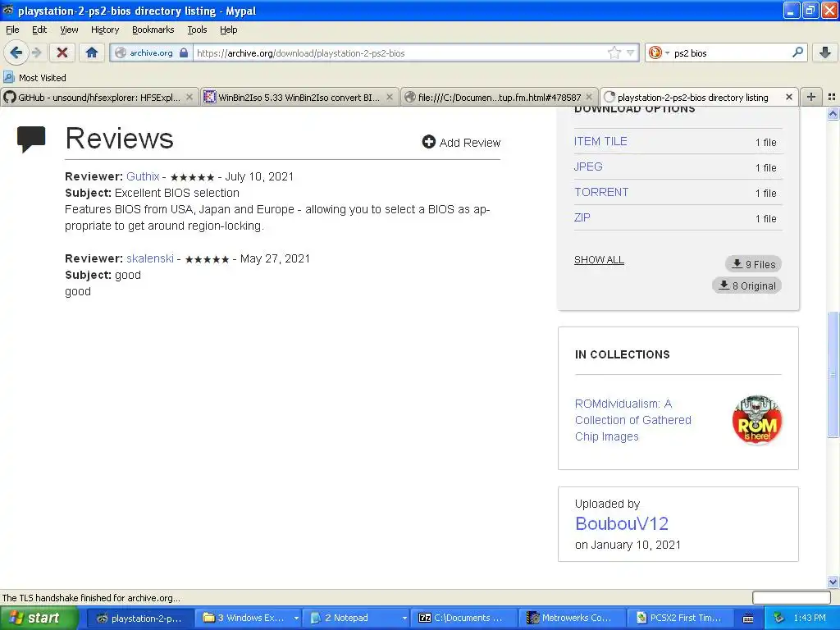Stop page loading with the red X

[62, 52]
